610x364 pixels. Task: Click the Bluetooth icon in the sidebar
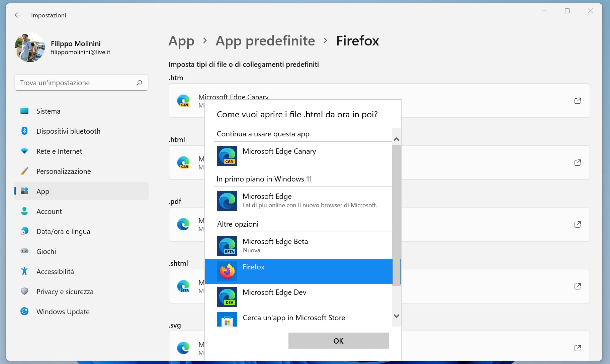25,131
